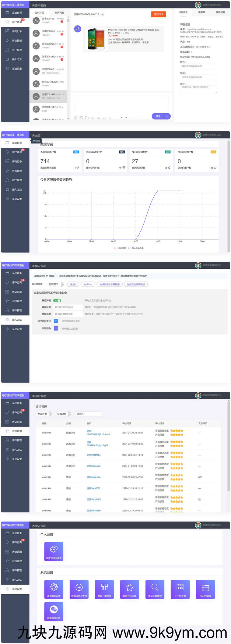Switch to the 排队列表 tab

[x=59, y=13]
